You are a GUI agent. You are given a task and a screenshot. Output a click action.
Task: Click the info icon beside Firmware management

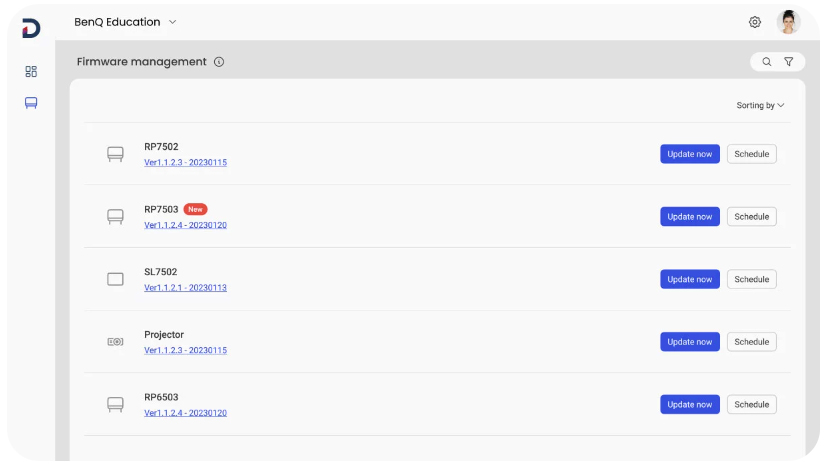[219, 62]
